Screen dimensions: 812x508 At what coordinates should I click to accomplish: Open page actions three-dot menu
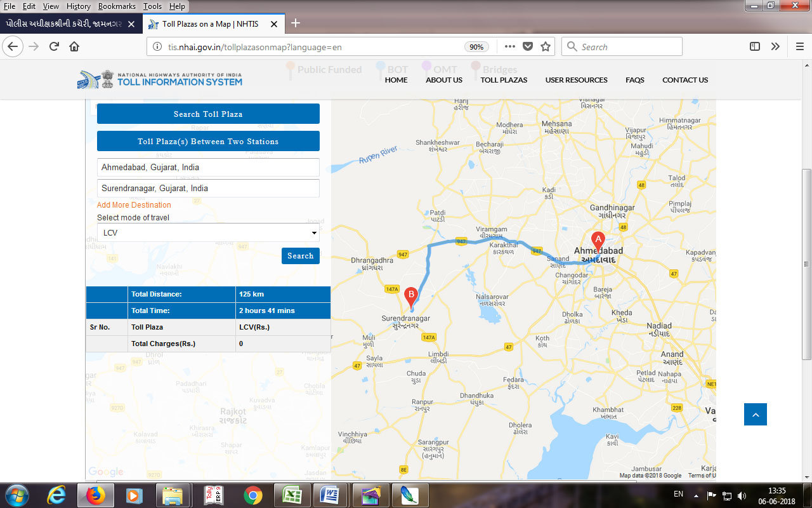click(x=509, y=46)
